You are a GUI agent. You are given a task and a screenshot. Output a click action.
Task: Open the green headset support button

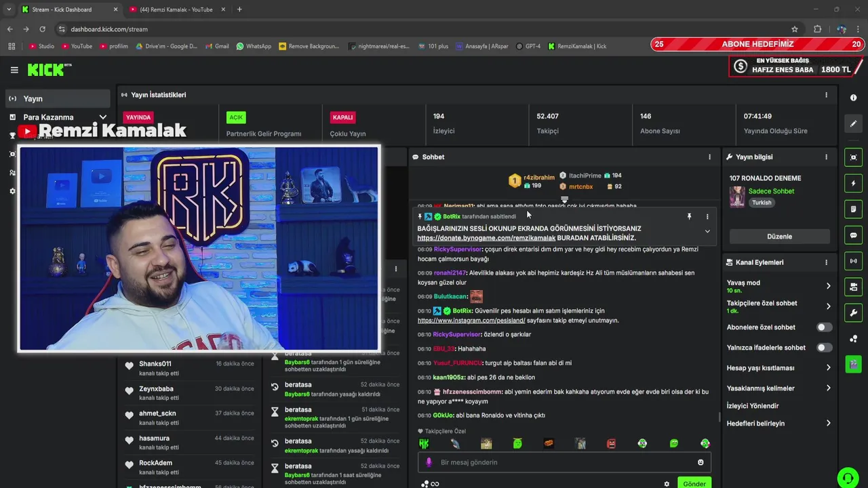[x=847, y=477]
